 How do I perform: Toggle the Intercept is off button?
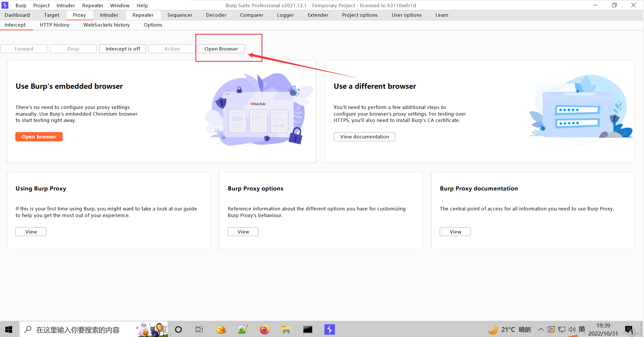123,49
